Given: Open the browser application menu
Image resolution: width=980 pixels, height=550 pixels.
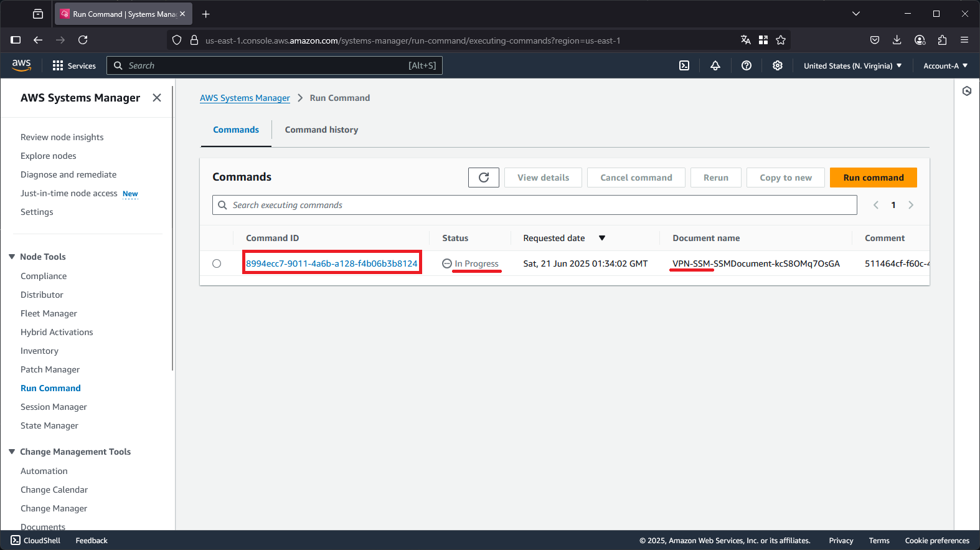Looking at the screenshot, I should 964,40.
